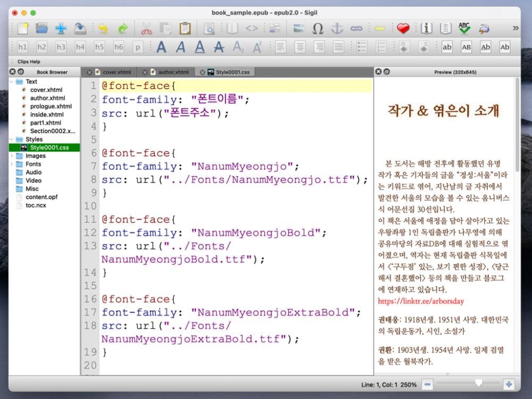This screenshot has width=532, height=399.
Task: Close the Book Browser panel
Action: (x=13, y=72)
